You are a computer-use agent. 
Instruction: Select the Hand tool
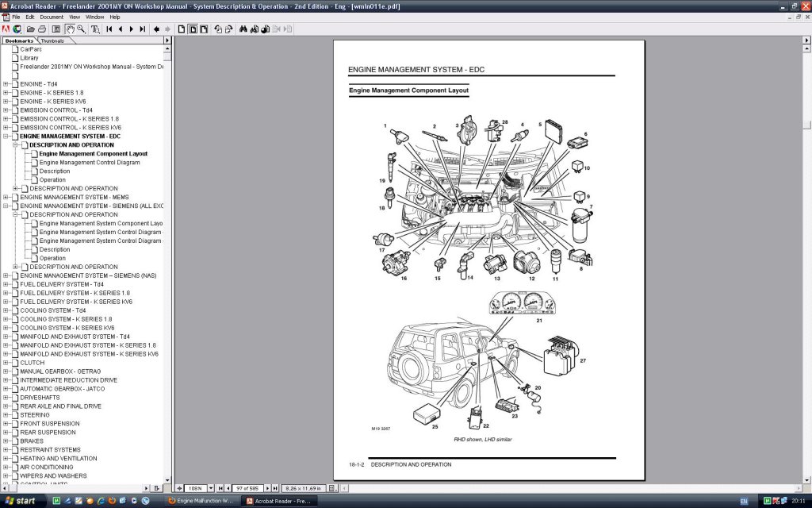[x=71, y=29]
